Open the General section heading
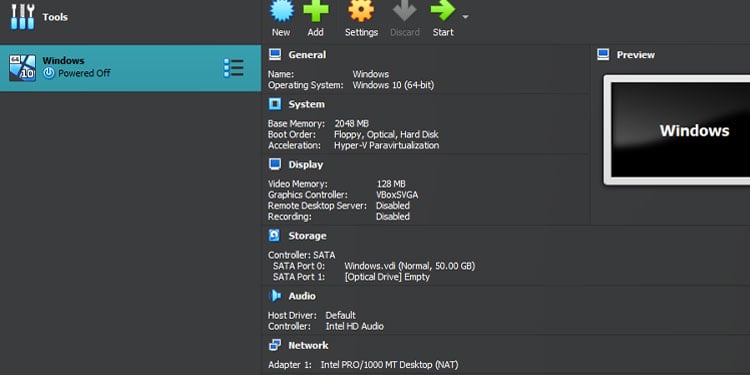The width and height of the screenshot is (750, 375). pyautogui.click(x=307, y=55)
